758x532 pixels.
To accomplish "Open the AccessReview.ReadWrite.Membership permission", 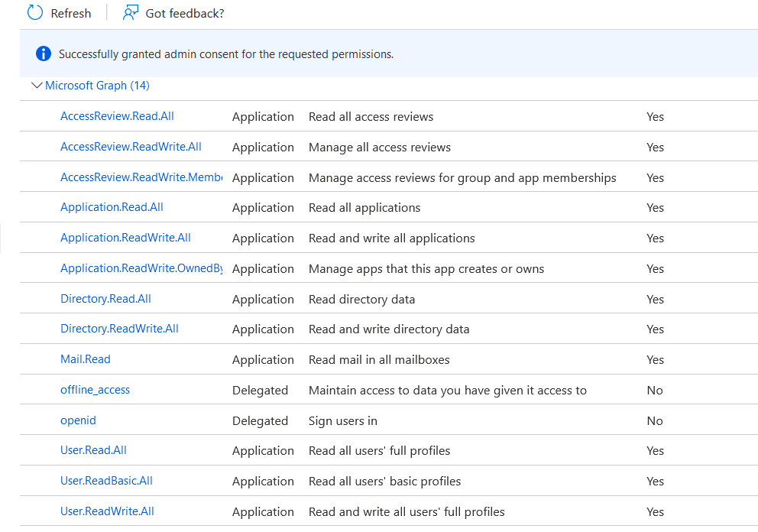I will (141, 177).
